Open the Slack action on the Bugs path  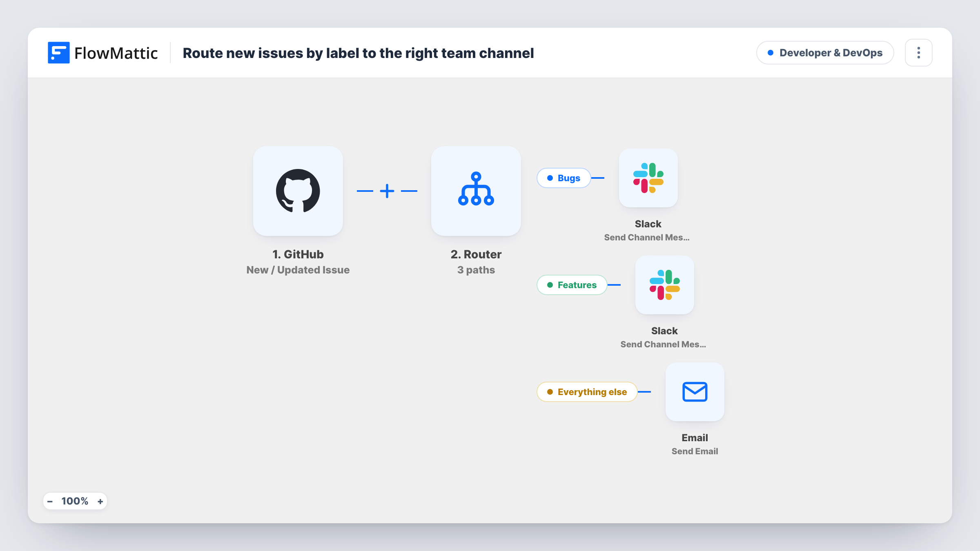click(648, 178)
